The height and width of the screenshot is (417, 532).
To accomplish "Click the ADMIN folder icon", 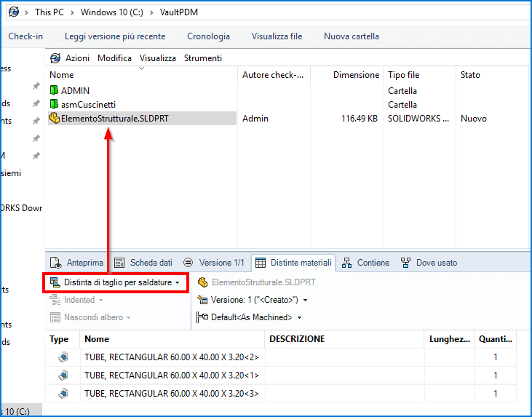I will click(54, 91).
